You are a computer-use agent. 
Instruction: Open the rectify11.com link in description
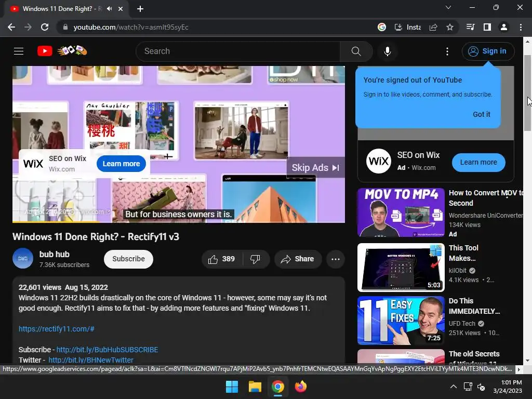[57, 329]
